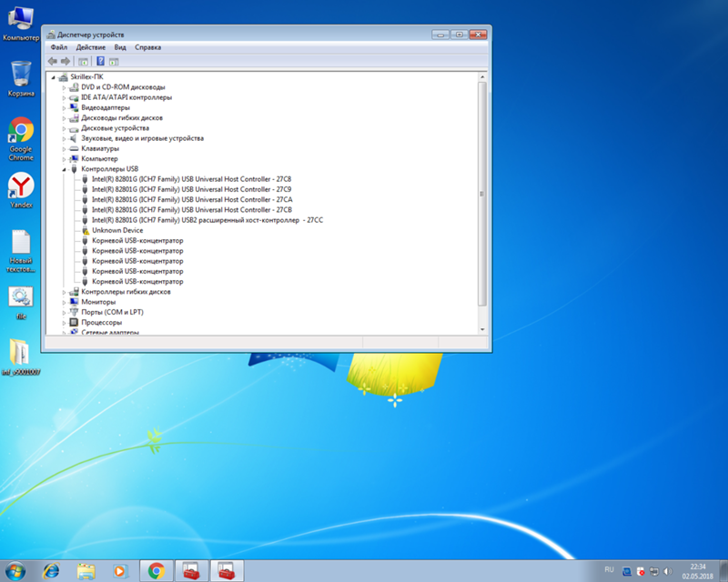Click the Back arrow in Device Manager toolbar

tap(53, 61)
